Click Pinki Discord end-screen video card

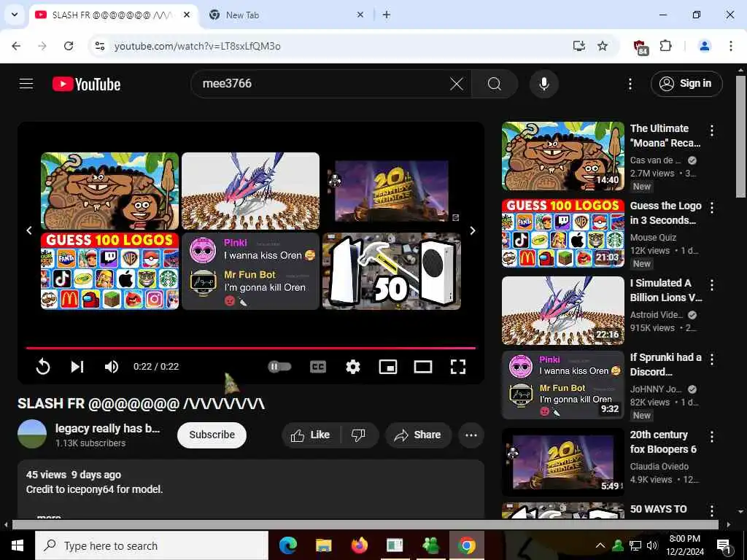click(251, 271)
